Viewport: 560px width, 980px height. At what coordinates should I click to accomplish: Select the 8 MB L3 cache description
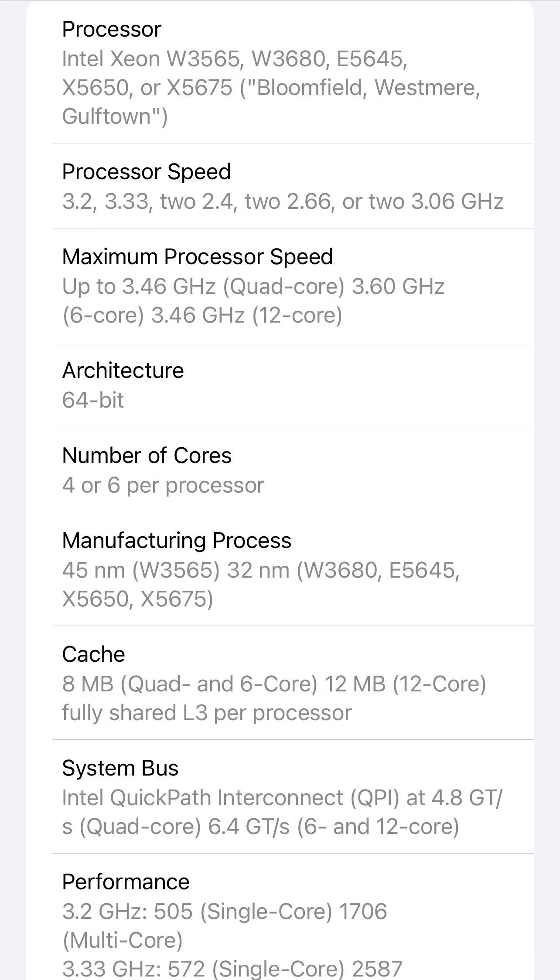(x=274, y=698)
